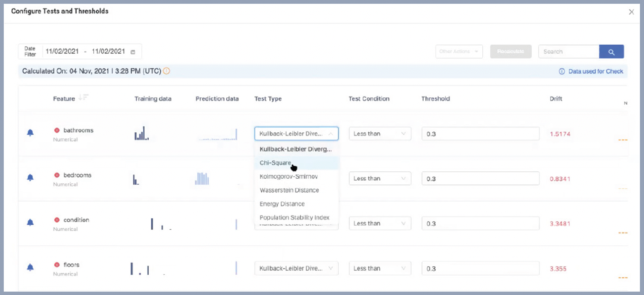Click the condition training data histogram
Viewport: 644px width, 295px height.
tap(161, 224)
